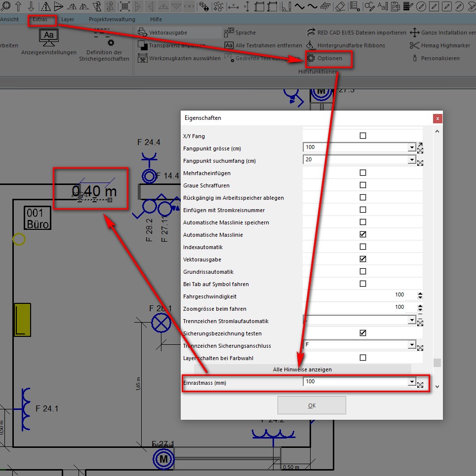Toggle the Graue Schraffuren checkbox

[363, 185]
